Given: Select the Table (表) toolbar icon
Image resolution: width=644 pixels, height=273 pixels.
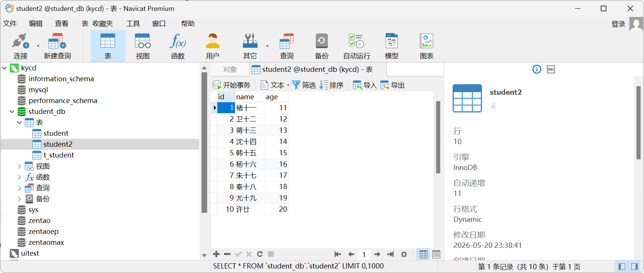Looking at the screenshot, I should (x=108, y=46).
